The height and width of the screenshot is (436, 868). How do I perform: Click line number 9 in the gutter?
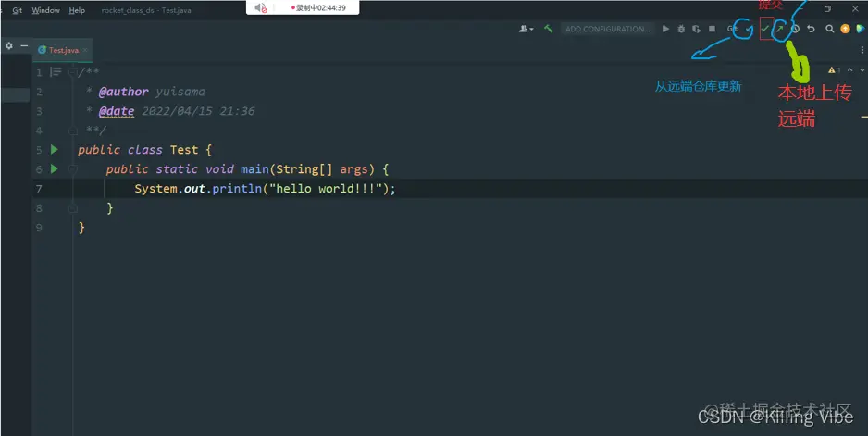tap(39, 228)
